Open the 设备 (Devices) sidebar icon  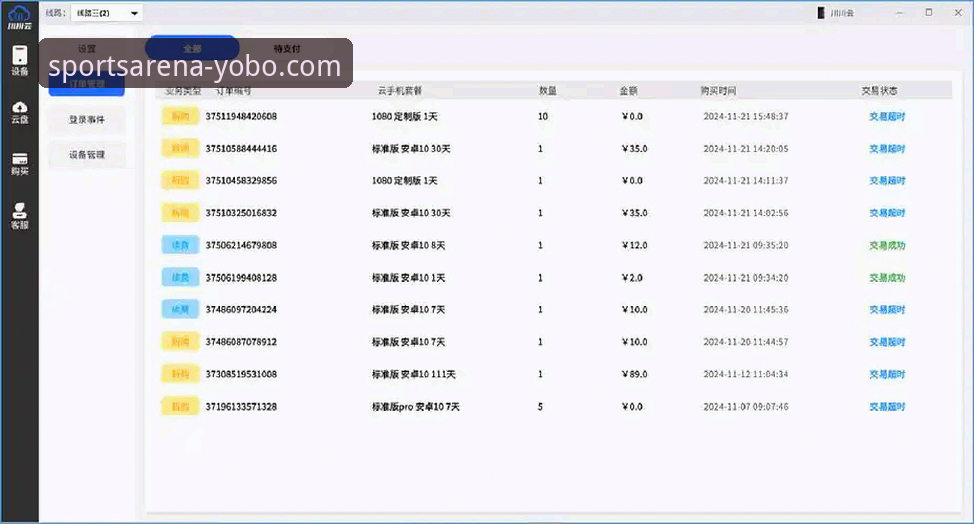[20, 60]
